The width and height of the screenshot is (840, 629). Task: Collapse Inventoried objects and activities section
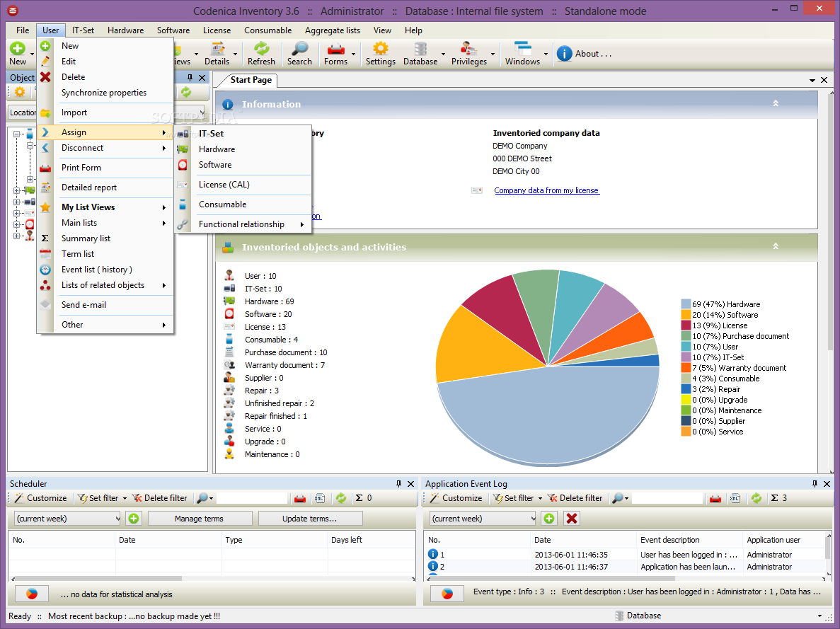pos(775,246)
